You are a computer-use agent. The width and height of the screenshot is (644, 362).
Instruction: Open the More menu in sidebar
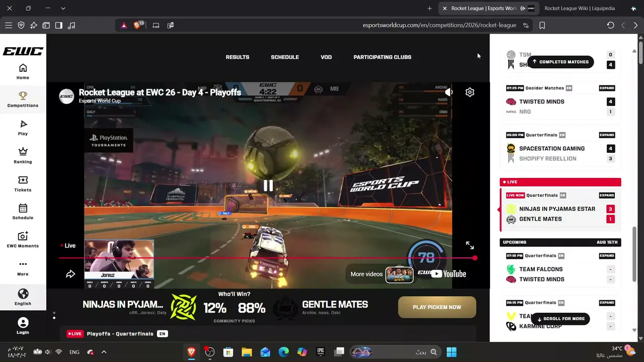(x=23, y=268)
